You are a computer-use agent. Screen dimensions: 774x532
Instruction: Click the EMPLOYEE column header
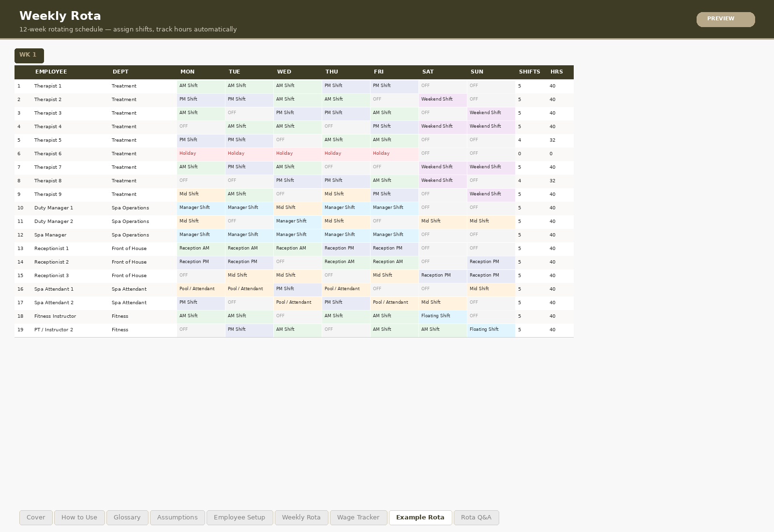(x=50, y=72)
